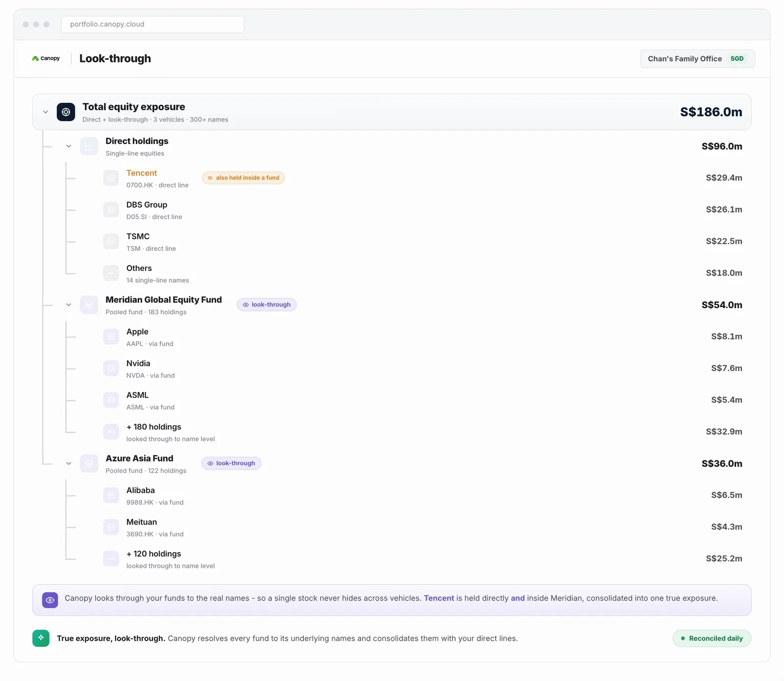
Task: Click the S$5.4m ASML value
Action: coord(727,400)
